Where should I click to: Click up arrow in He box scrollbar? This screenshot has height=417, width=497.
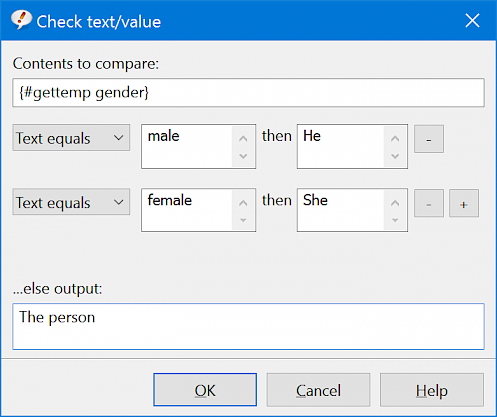click(395, 138)
